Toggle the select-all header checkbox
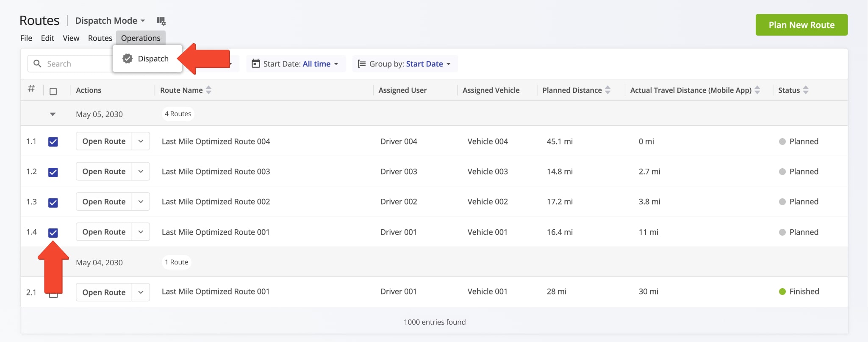Screen dimensions: 868x342 [53, 91]
